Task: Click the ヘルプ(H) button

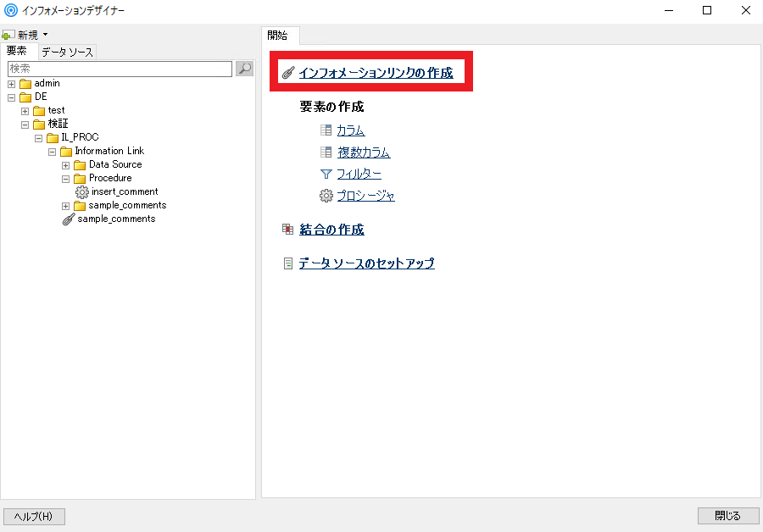Action: (x=34, y=517)
